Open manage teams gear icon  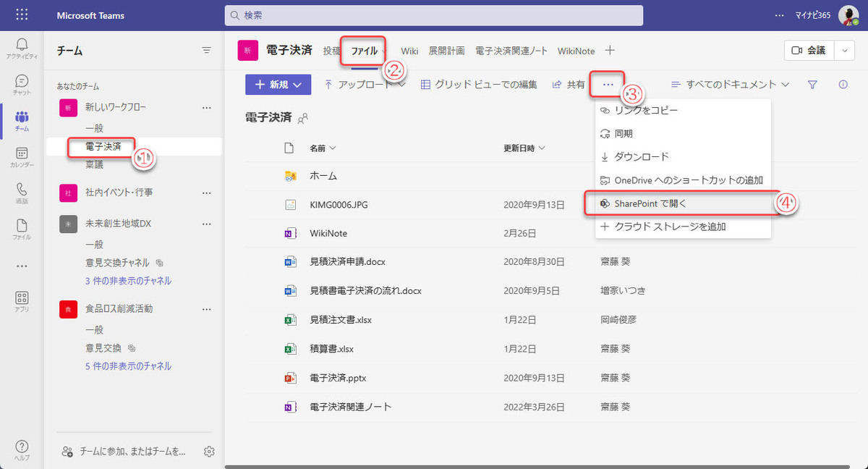[209, 451]
